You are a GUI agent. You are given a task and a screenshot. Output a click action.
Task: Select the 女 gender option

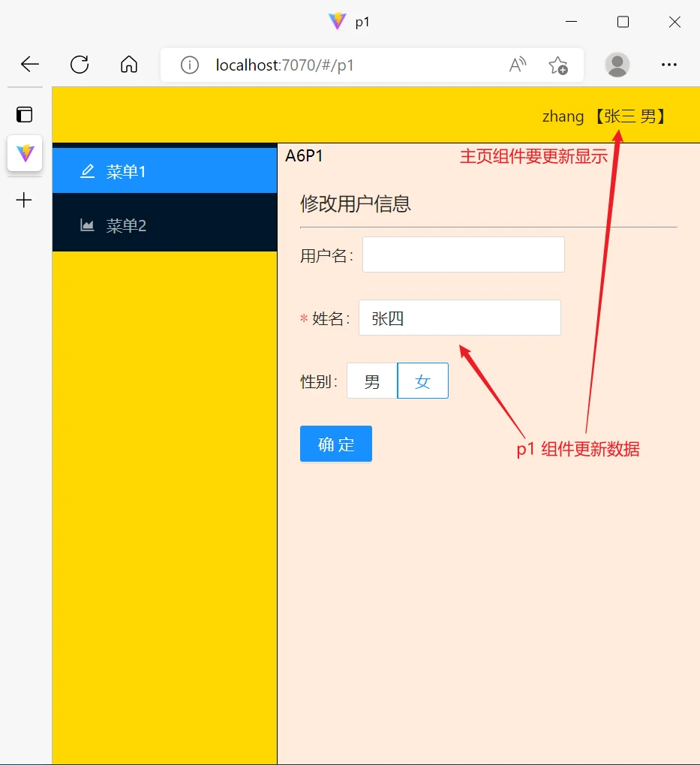click(422, 381)
